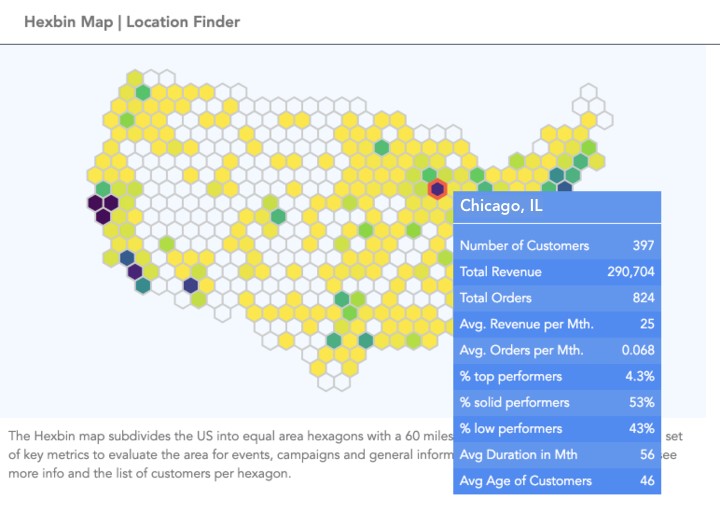
Task: Click the topmost empty hexagon in the northeast
Action: [x=588, y=92]
